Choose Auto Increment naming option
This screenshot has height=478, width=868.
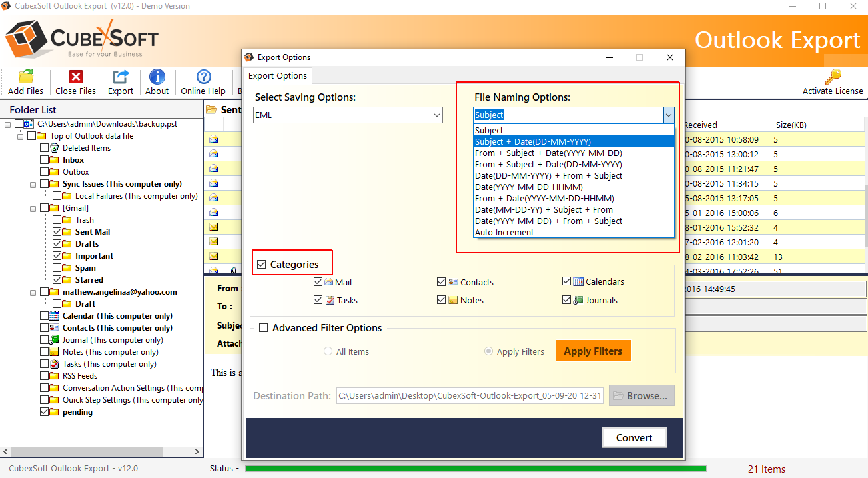click(574, 232)
